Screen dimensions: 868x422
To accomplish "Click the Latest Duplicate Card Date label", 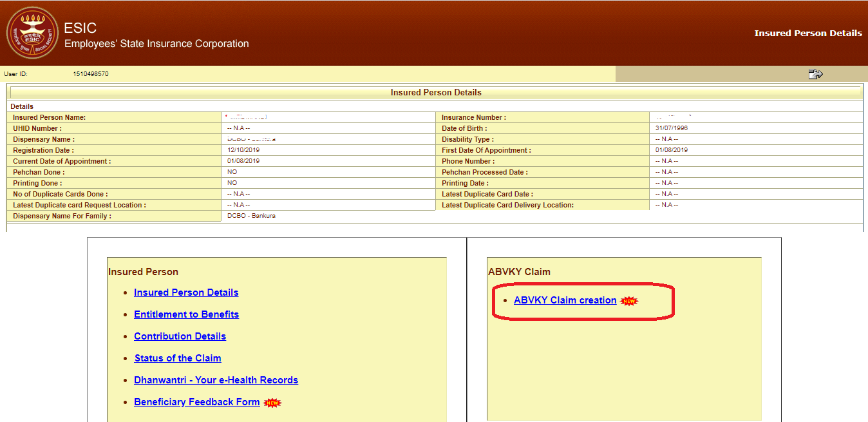I will (x=487, y=195).
